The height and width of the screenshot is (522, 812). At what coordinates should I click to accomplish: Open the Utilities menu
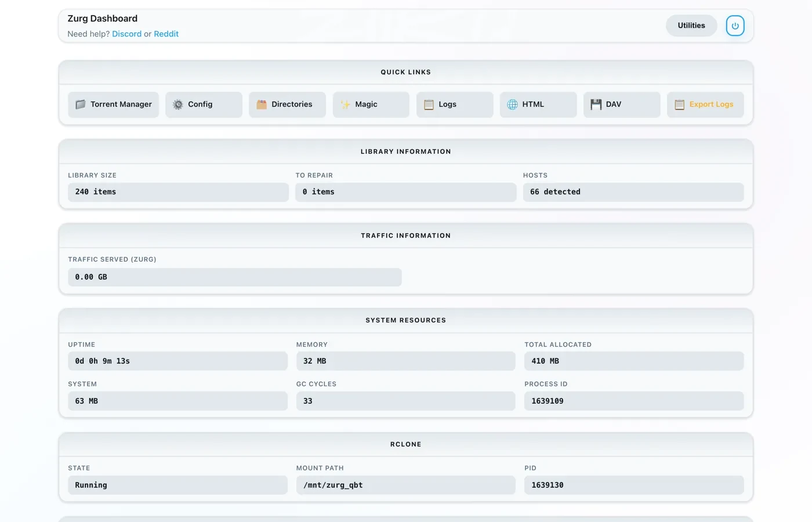click(691, 26)
